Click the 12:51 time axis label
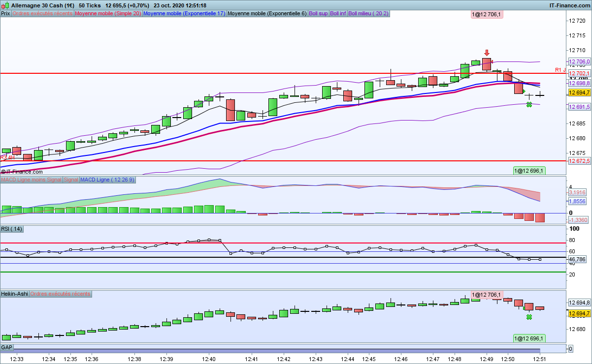 (x=540, y=359)
